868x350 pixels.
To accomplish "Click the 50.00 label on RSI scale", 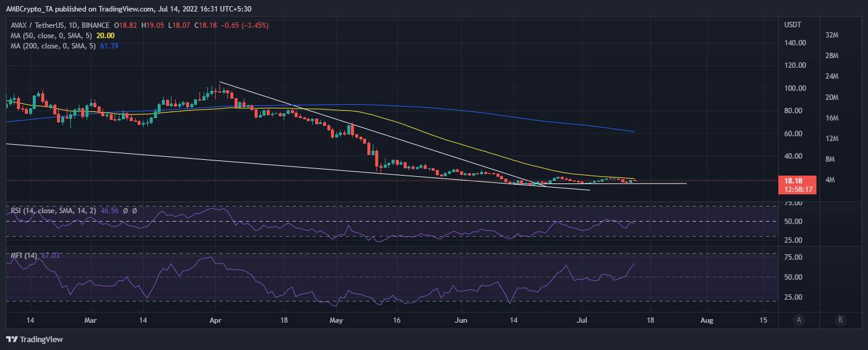I will tap(793, 222).
